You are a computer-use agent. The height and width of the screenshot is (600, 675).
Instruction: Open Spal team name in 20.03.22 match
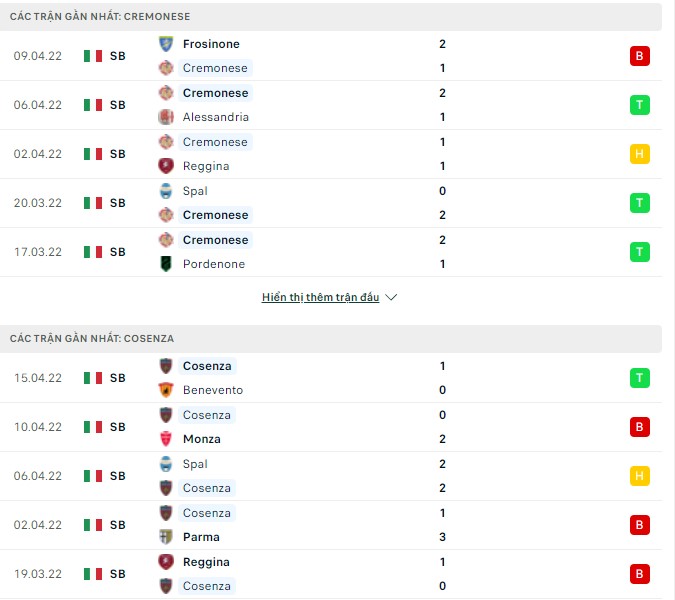click(x=195, y=191)
